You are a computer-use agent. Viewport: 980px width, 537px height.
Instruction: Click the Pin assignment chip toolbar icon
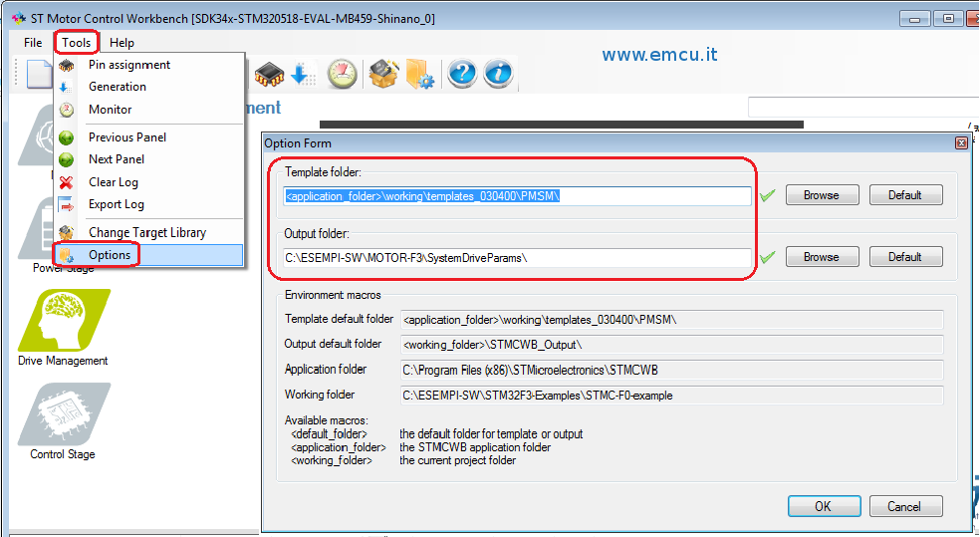(269, 75)
